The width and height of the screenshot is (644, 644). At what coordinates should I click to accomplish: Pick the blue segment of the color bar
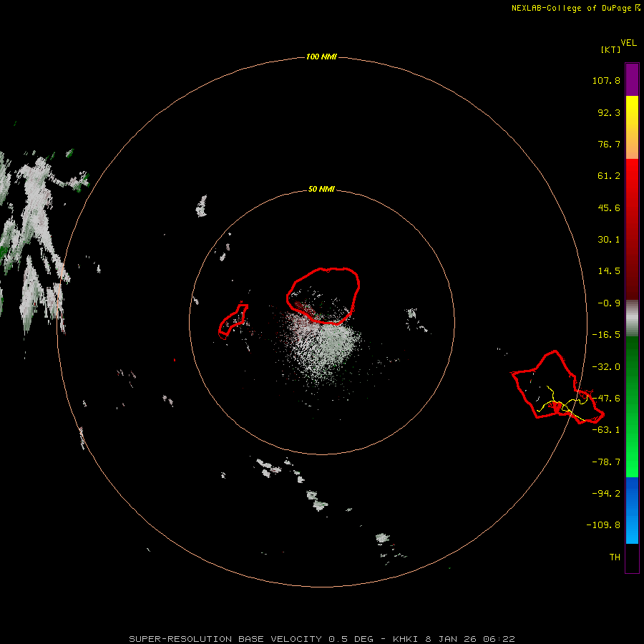(632, 510)
